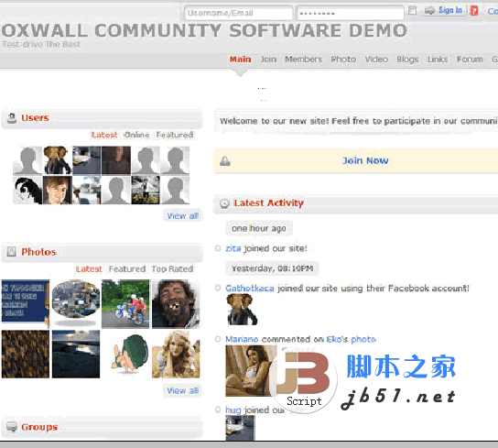Click View all under Photos
Viewport: 498px width, 448px height.
point(183,391)
